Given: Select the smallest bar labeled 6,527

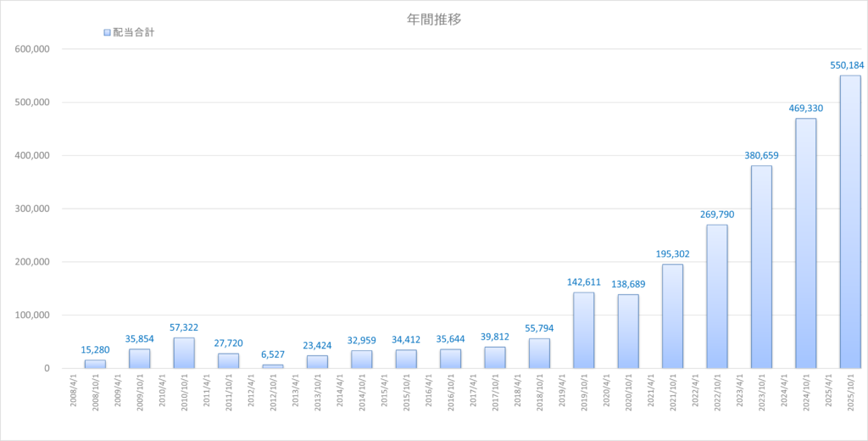Looking at the screenshot, I should coord(273,366).
